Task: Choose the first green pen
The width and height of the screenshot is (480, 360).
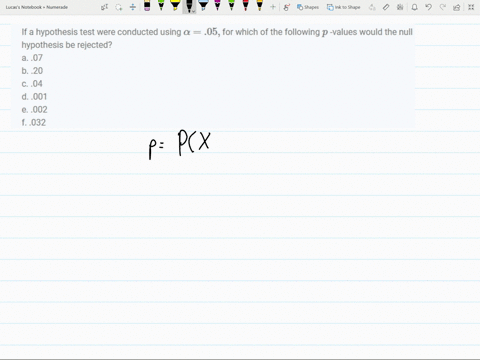Action: (161, 6)
